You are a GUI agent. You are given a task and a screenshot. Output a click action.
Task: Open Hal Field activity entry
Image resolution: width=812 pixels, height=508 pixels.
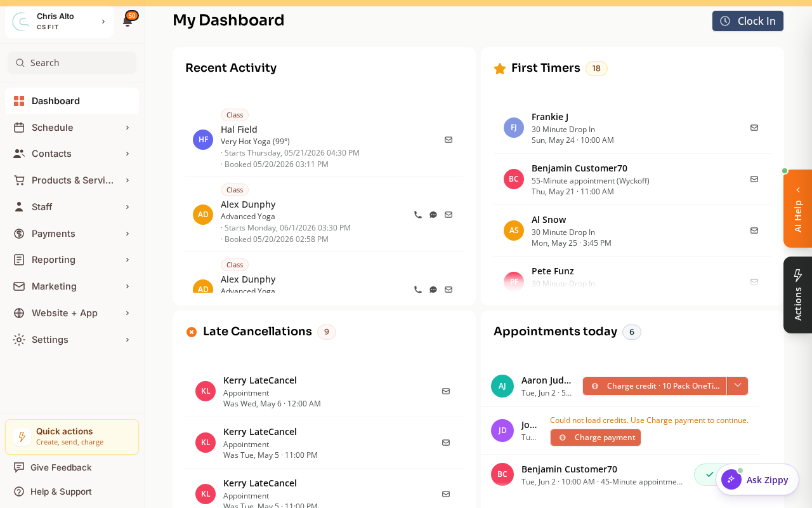[324, 140]
